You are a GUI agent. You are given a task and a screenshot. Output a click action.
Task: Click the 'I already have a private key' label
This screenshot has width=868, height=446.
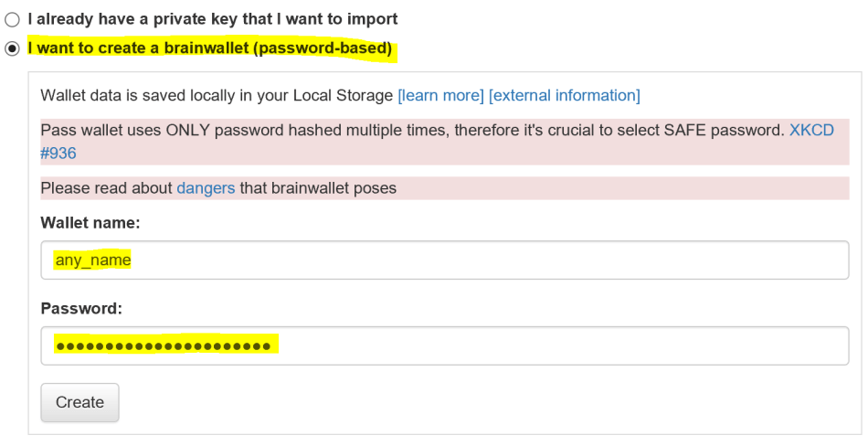tap(212, 19)
